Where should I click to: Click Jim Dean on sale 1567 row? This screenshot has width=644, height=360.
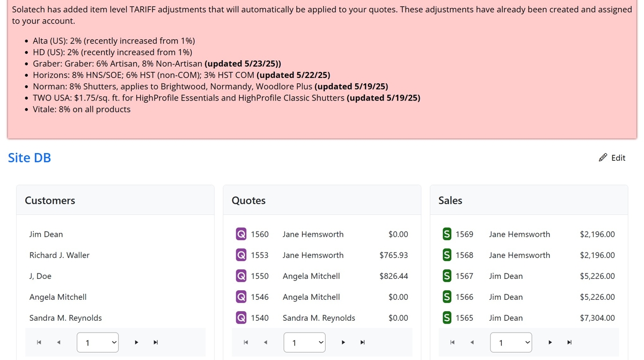pos(506,276)
